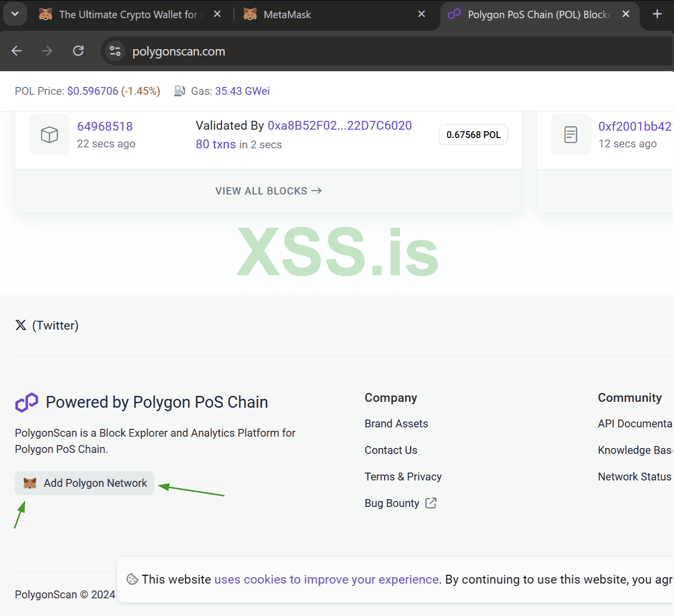Open a new browser tab
The image size is (674, 616).
tap(657, 14)
